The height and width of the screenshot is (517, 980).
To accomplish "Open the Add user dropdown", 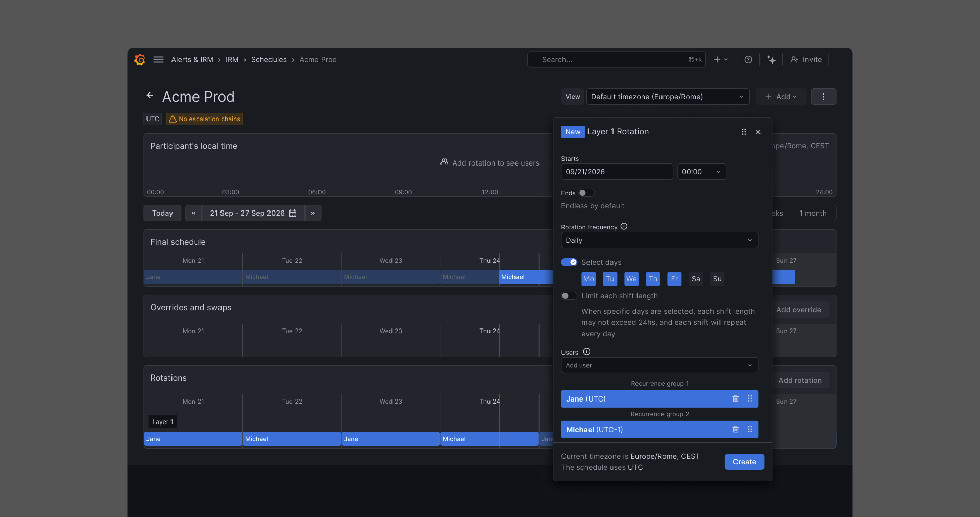I will click(659, 365).
